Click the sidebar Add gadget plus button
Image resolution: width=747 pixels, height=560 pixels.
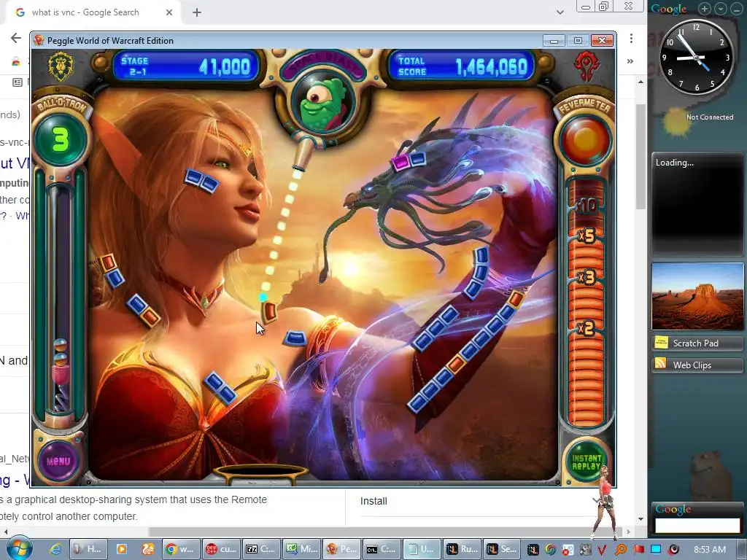point(705,9)
